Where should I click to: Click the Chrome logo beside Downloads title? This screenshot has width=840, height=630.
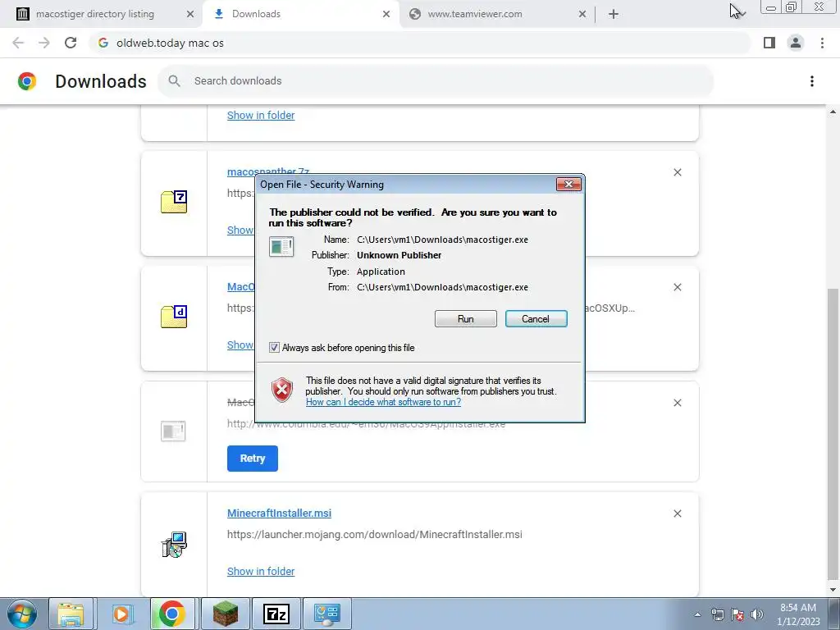(27, 81)
